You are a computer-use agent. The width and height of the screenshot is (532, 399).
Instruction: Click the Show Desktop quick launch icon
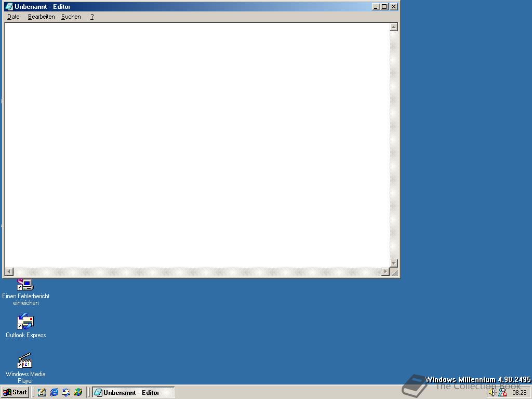point(42,393)
